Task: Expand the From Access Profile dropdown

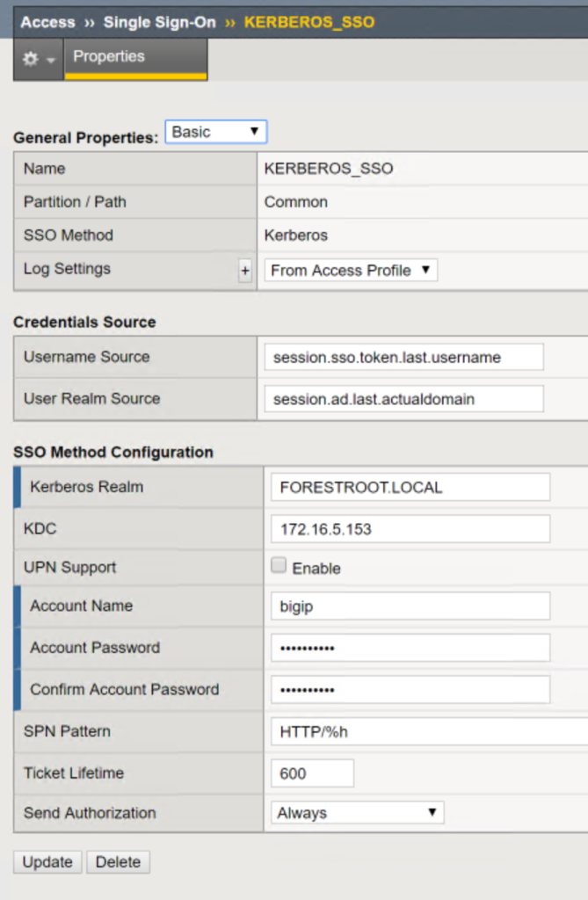Action: [351, 271]
